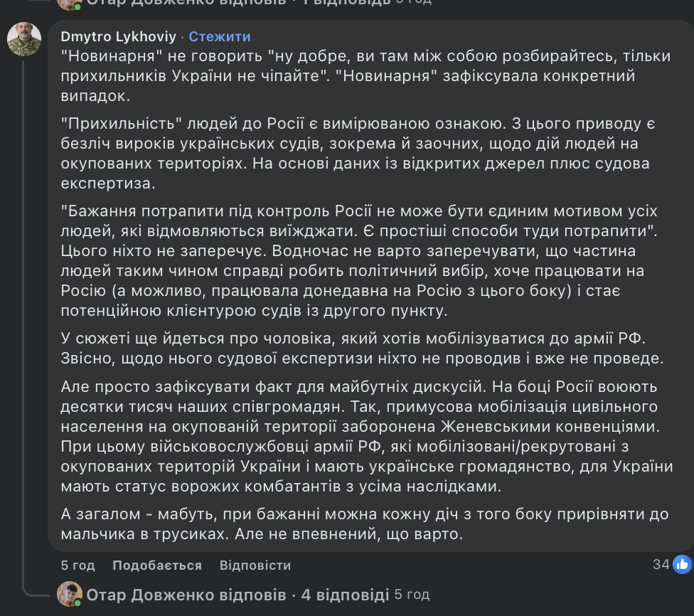Click the first paragraph starting "Новинарня" не говорить
The height and width of the screenshot is (616, 694).
[348, 75]
